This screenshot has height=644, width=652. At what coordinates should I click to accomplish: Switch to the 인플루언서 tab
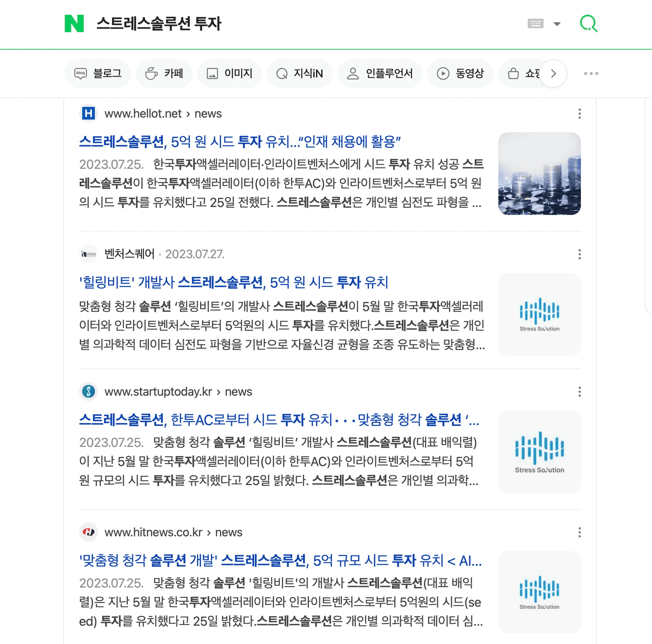tap(380, 73)
